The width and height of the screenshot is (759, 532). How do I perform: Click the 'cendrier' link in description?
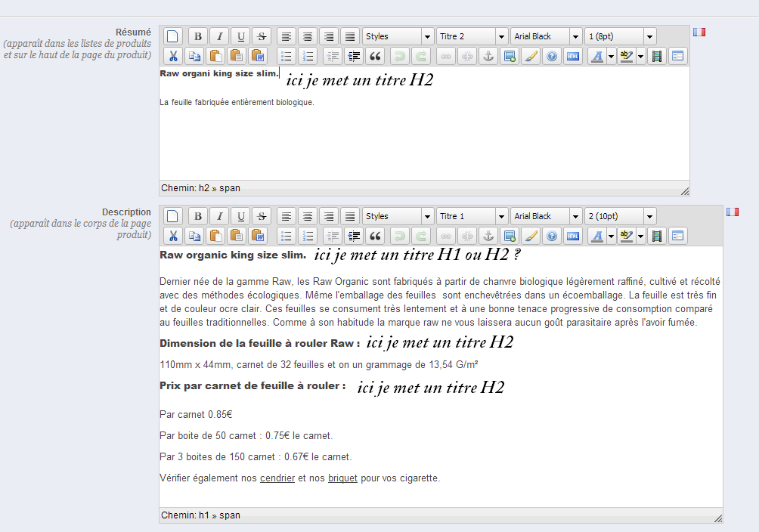click(277, 478)
